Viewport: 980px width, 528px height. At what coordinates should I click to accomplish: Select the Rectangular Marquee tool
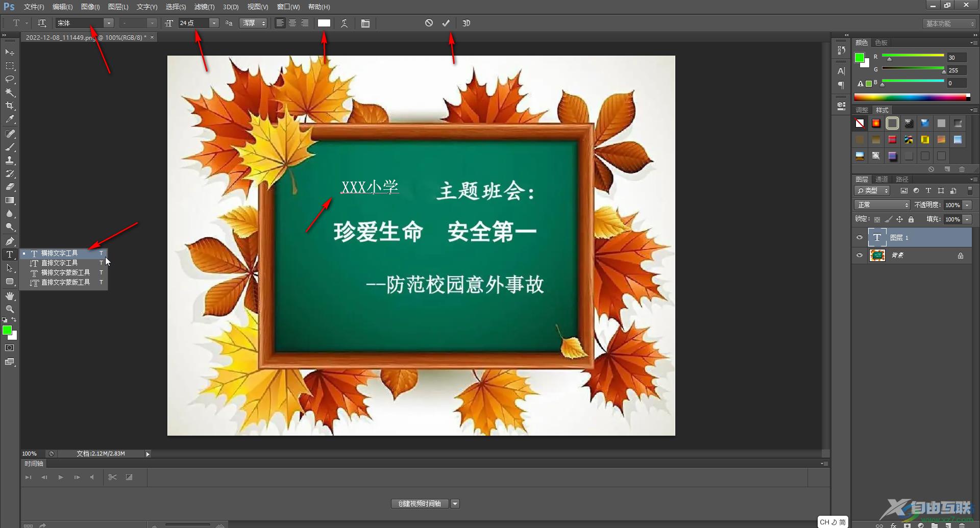tap(10, 66)
